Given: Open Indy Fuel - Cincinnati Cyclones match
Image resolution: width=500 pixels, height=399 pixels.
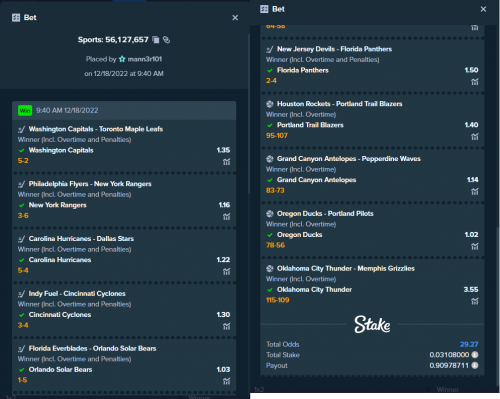Looking at the screenshot, I should coord(77,294).
